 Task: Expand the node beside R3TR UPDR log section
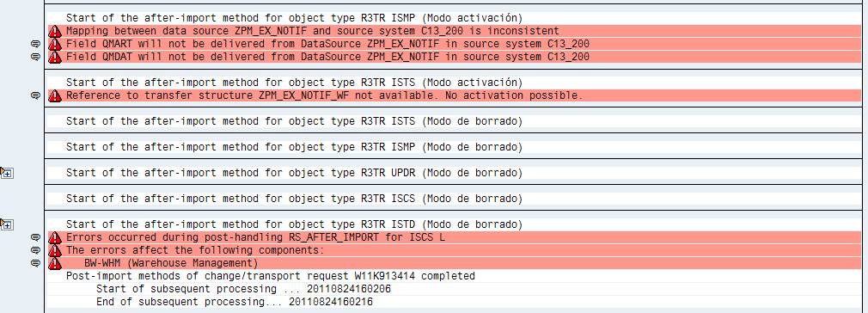tap(6, 173)
